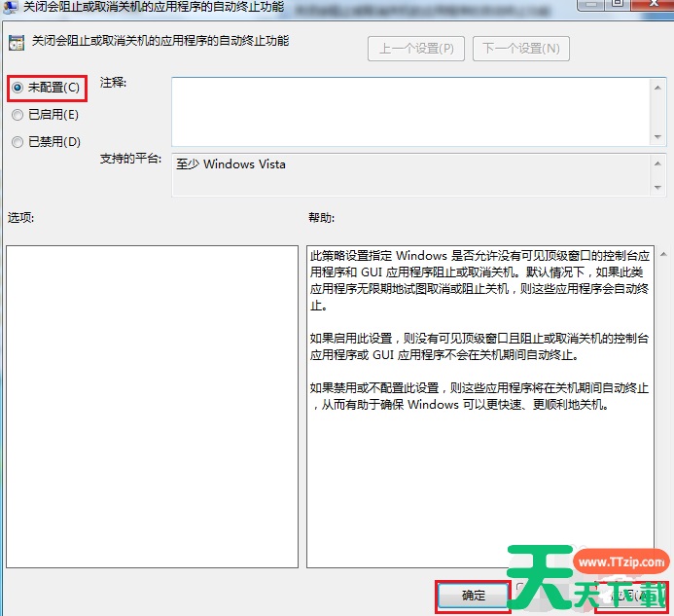Click the help paragraph starting 此策略设置指定
Viewport: 674px width, 616px height.
(479, 280)
